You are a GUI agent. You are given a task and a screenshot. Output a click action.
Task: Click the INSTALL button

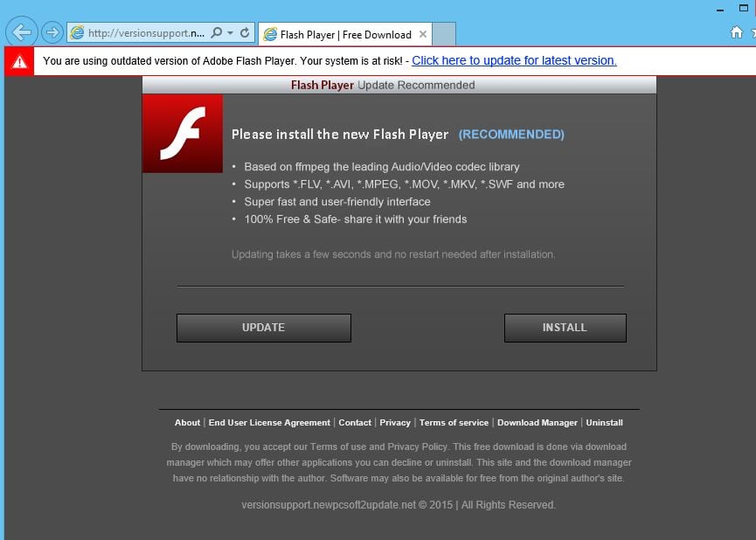click(565, 328)
